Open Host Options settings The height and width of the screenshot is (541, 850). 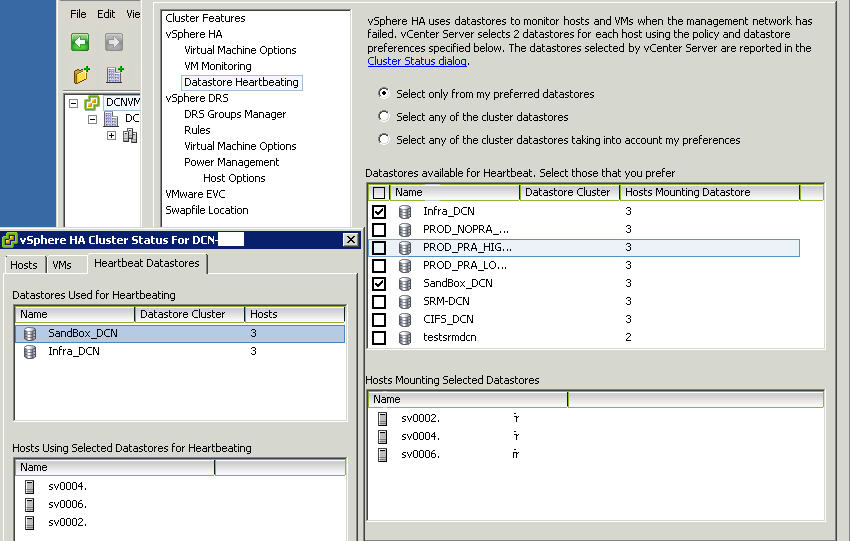[x=234, y=178]
